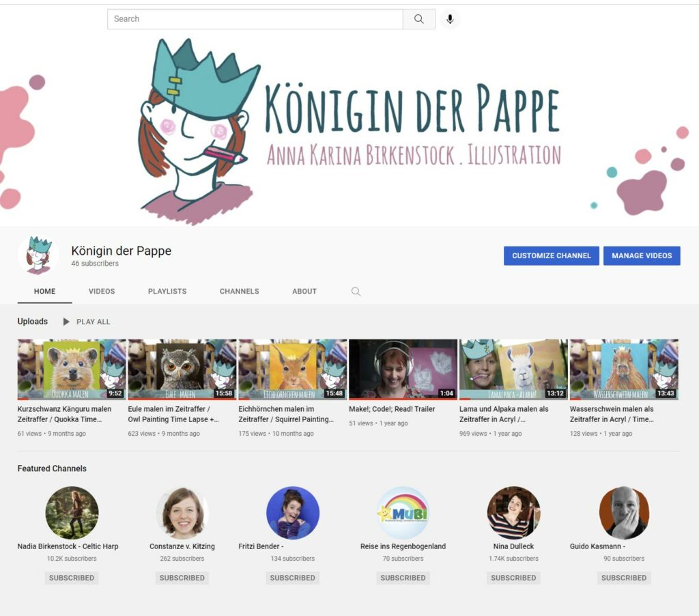The width and height of the screenshot is (699, 616).
Task: Toggle Subscribed for Guido Kasmann
Action: click(x=624, y=578)
